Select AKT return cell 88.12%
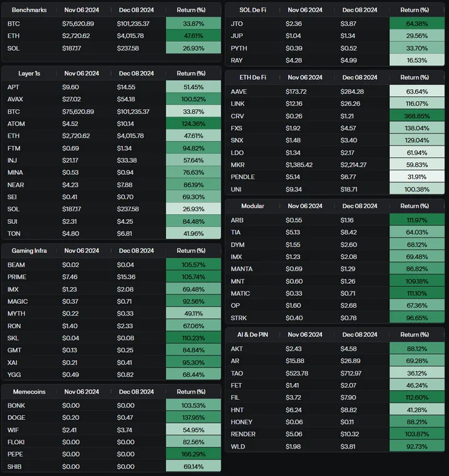 pyautogui.click(x=417, y=349)
